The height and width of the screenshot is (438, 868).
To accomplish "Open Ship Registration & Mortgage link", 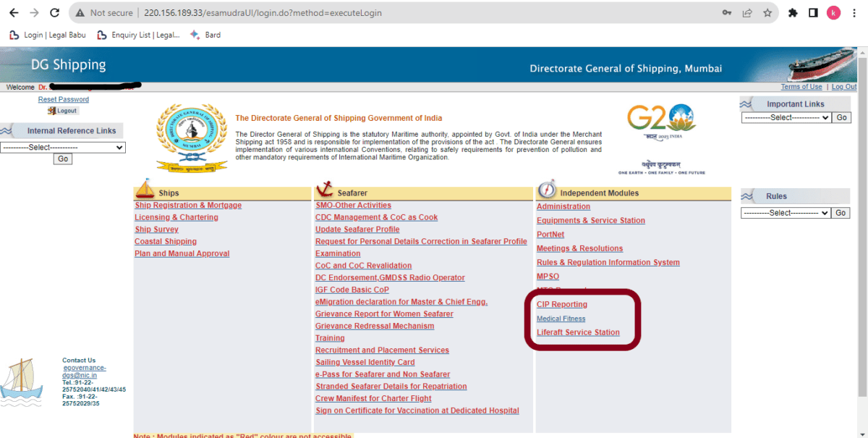I will click(188, 206).
